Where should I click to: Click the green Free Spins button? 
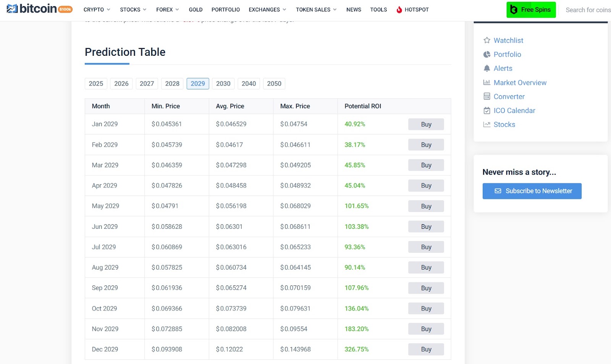(x=531, y=10)
